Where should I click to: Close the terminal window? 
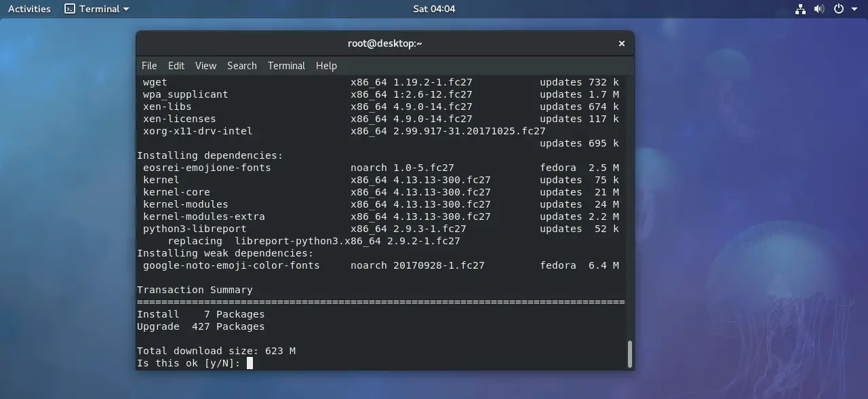pos(621,43)
